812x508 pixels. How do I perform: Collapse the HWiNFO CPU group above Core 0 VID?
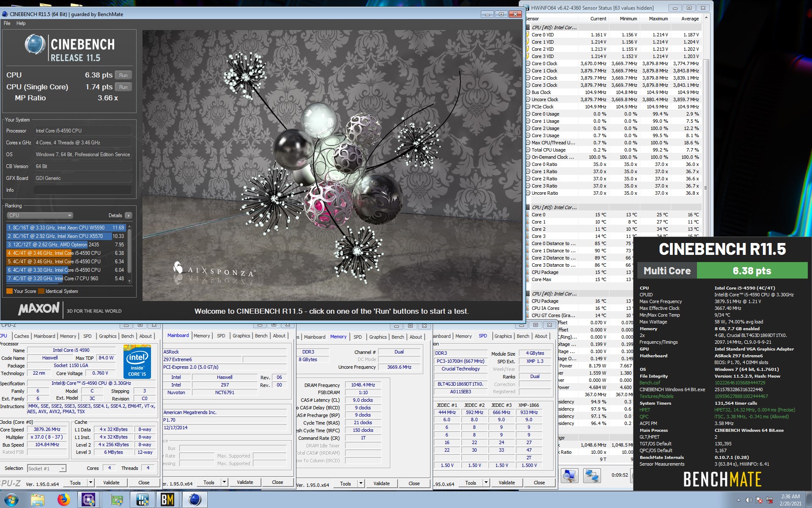click(x=528, y=28)
